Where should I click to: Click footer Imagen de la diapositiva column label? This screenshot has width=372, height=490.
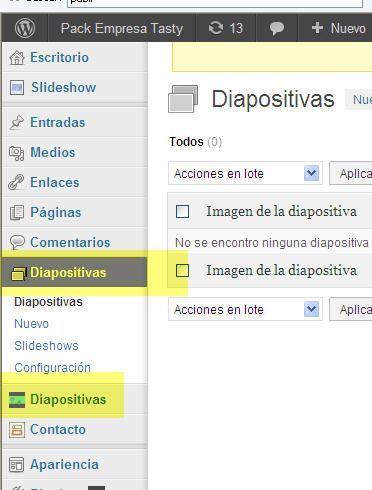[281, 270]
